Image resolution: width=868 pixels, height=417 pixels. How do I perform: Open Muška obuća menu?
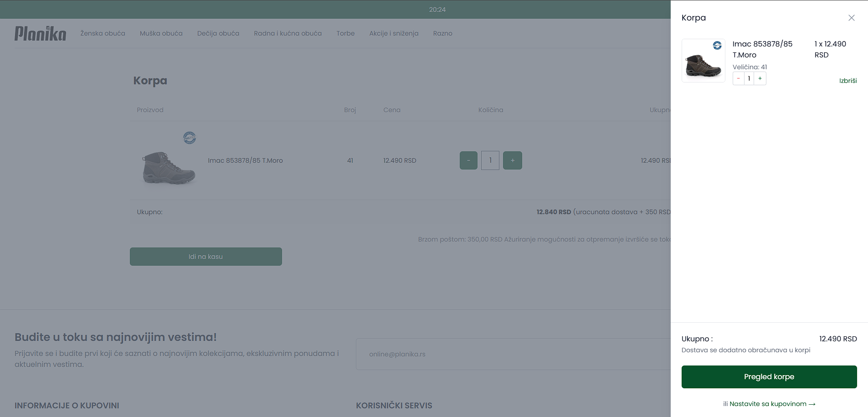point(161,33)
